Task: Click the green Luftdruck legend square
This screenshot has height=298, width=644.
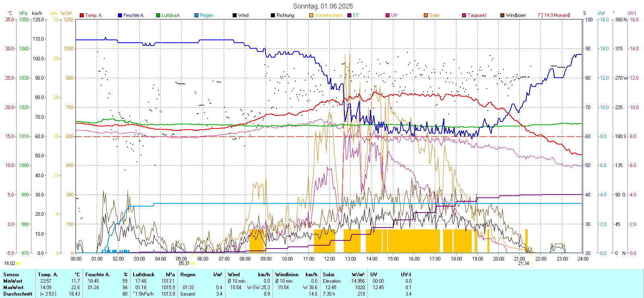Action: pos(158,15)
